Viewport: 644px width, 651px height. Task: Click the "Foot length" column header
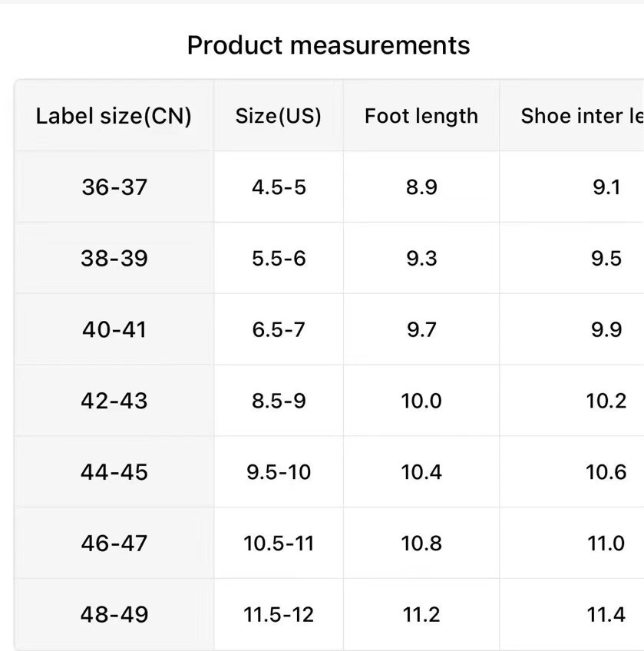point(421,116)
